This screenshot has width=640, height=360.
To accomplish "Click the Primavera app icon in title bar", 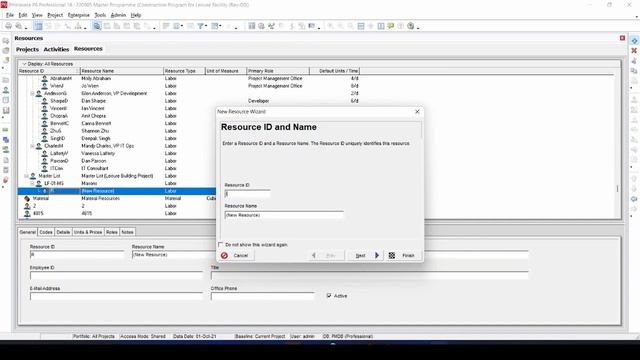I will point(4,4).
